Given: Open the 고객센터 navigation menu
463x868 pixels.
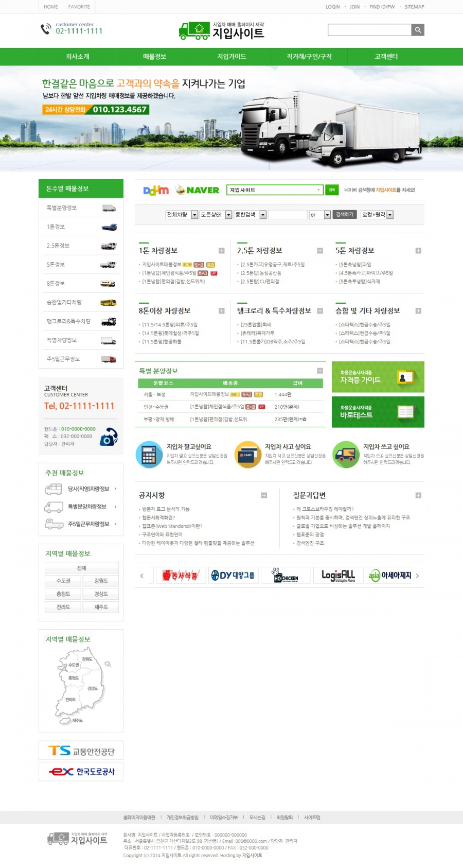Looking at the screenshot, I should pyautogui.click(x=386, y=57).
